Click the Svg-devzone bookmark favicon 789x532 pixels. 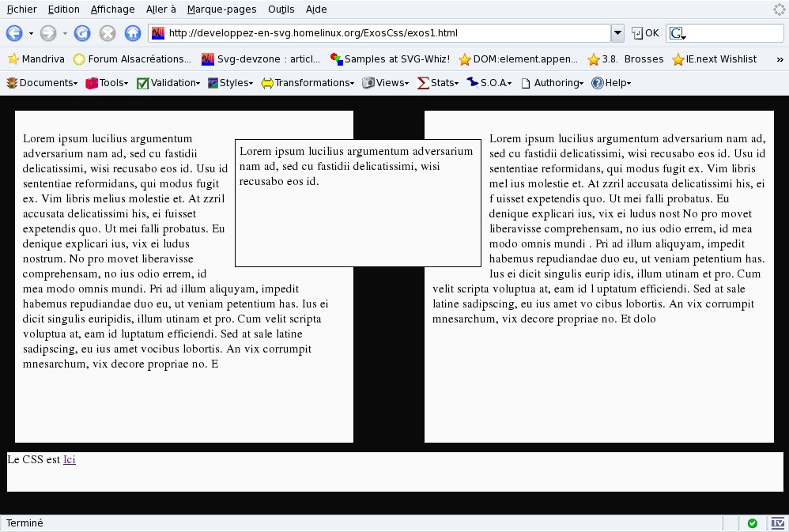[x=208, y=58]
